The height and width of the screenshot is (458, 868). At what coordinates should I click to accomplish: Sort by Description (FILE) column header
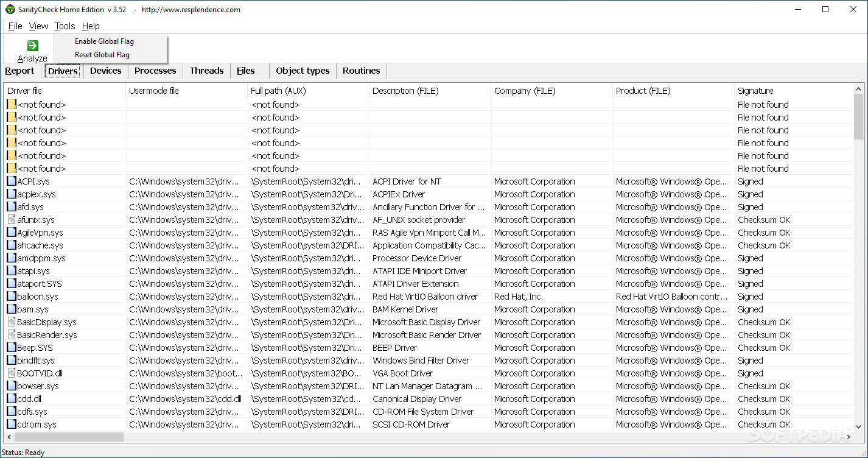(x=430, y=91)
